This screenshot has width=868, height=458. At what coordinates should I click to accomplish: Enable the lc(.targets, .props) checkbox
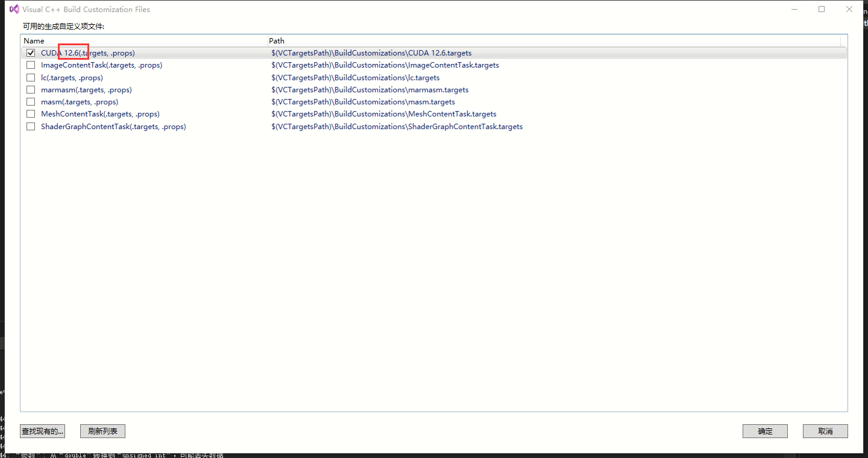(31, 77)
